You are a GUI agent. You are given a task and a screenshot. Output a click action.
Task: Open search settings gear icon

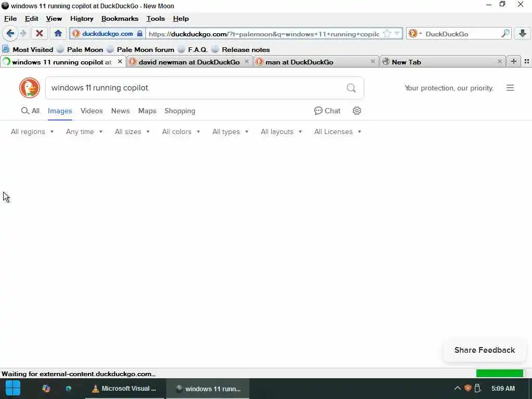tap(356, 111)
